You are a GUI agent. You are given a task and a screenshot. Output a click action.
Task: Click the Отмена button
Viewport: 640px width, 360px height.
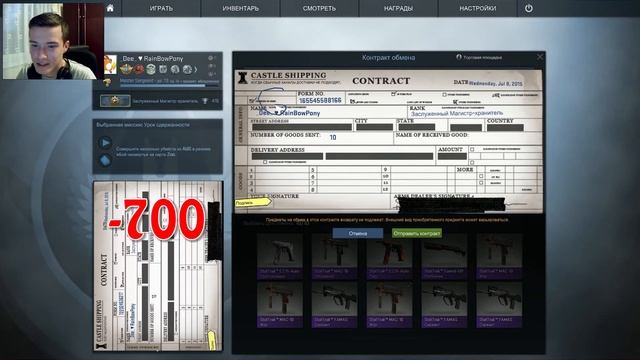[358, 233]
